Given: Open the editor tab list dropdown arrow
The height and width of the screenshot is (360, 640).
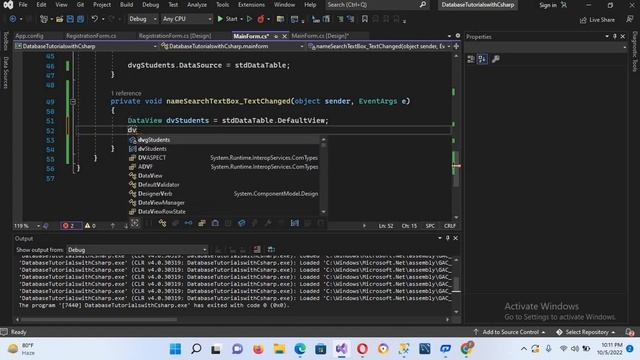Looking at the screenshot, I should coord(449,36).
